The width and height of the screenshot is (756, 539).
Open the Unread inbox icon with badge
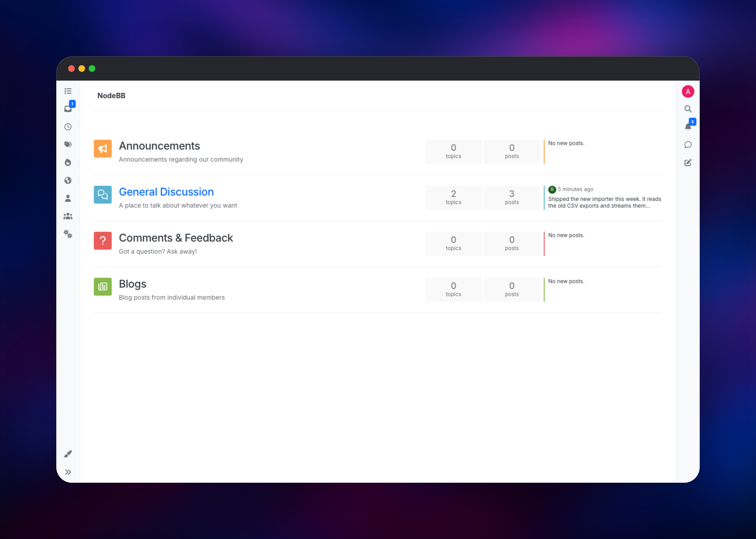point(68,109)
